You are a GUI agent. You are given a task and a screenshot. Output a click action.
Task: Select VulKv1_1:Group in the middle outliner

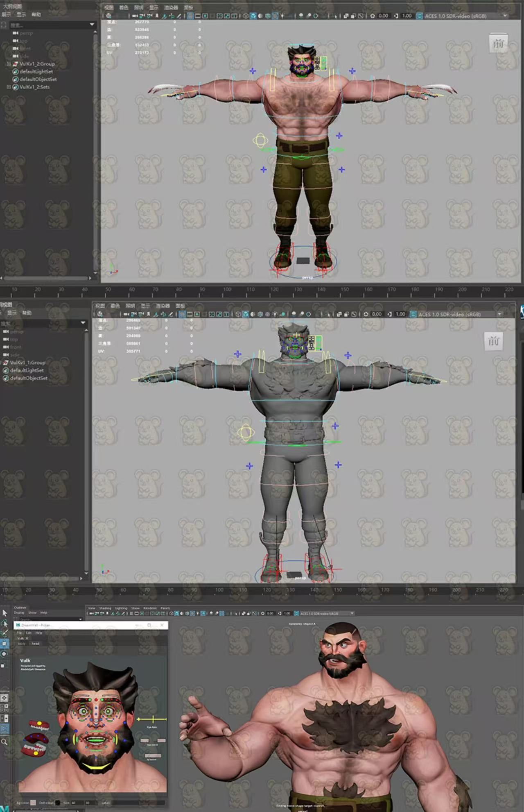(27, 363)
